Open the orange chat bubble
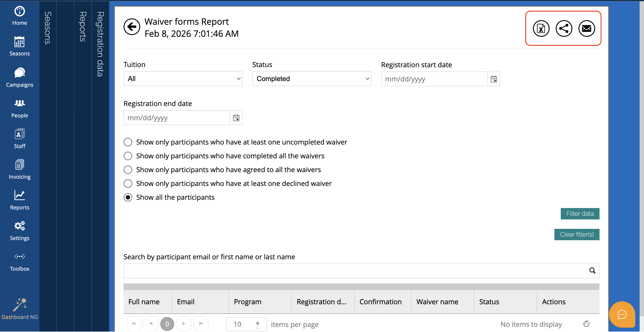 click(x=622, y=314)
